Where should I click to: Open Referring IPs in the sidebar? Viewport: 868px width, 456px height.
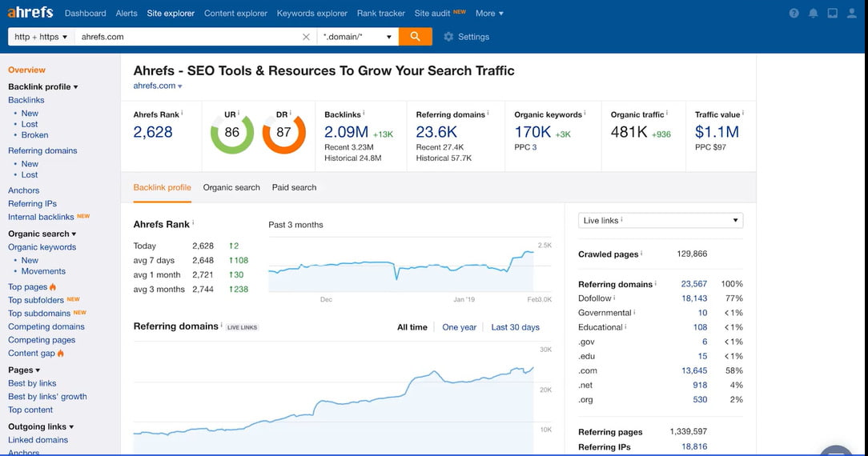click(32, 203)
